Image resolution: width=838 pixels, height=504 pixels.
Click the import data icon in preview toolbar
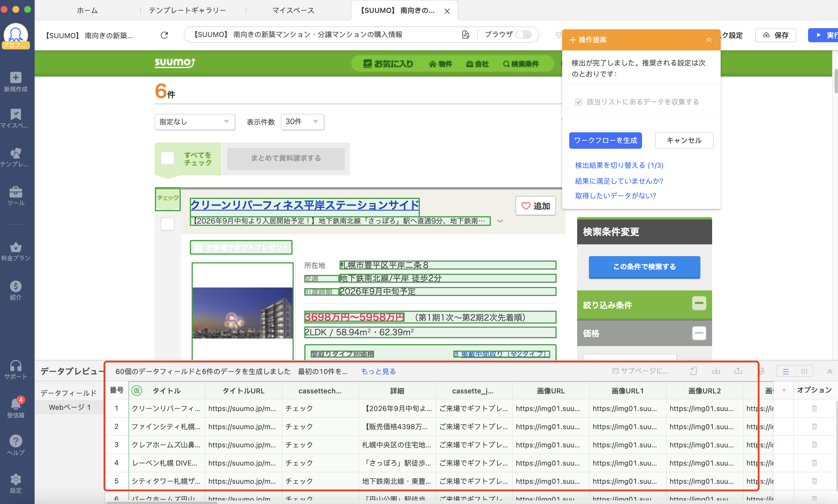click(x=693, y=371)
